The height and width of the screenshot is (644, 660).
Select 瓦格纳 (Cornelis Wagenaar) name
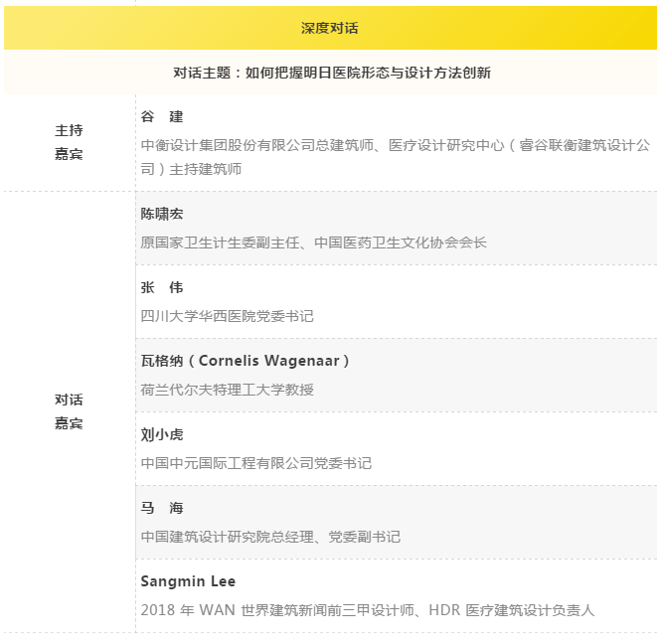click(246, 361)
